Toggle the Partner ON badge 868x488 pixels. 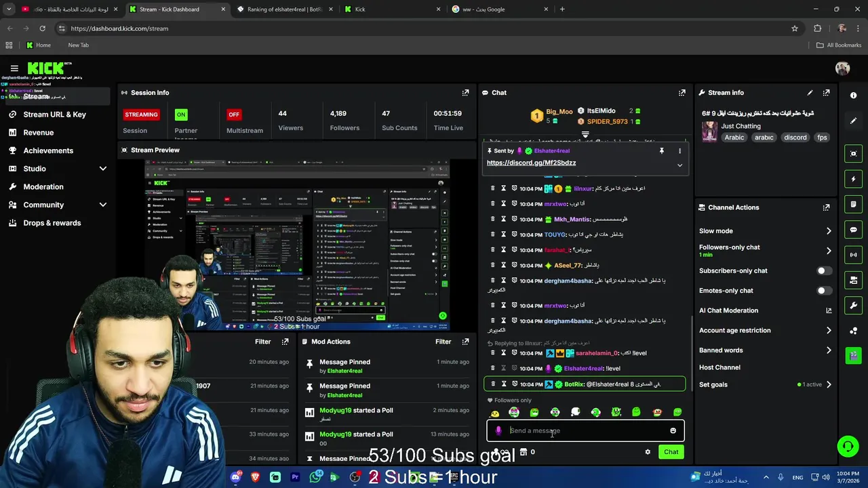tap(181, 115)
